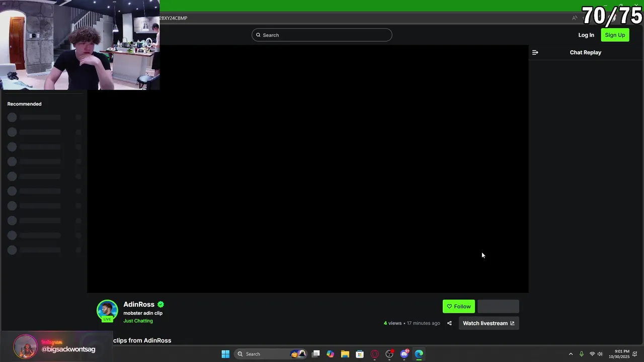Click the share icon beside view count
The height and width of the screenshot is (362, 644).
coord(449,323)
